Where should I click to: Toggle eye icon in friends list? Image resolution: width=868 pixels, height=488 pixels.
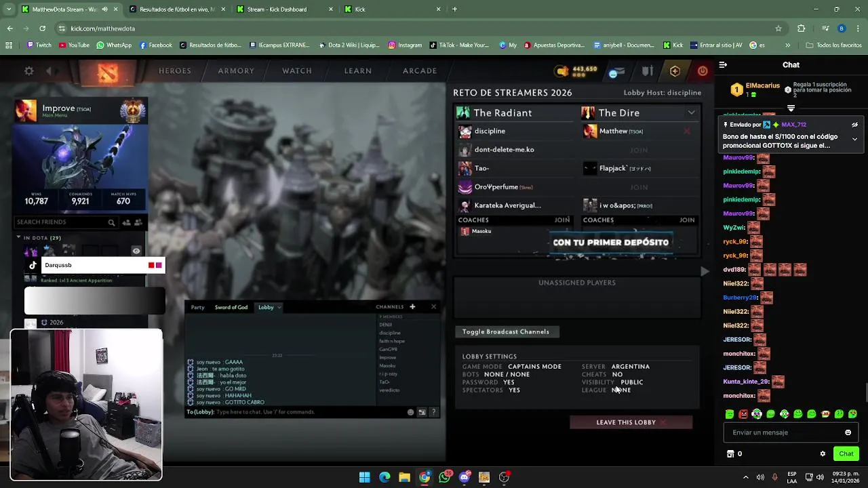(x=136, y=251)
